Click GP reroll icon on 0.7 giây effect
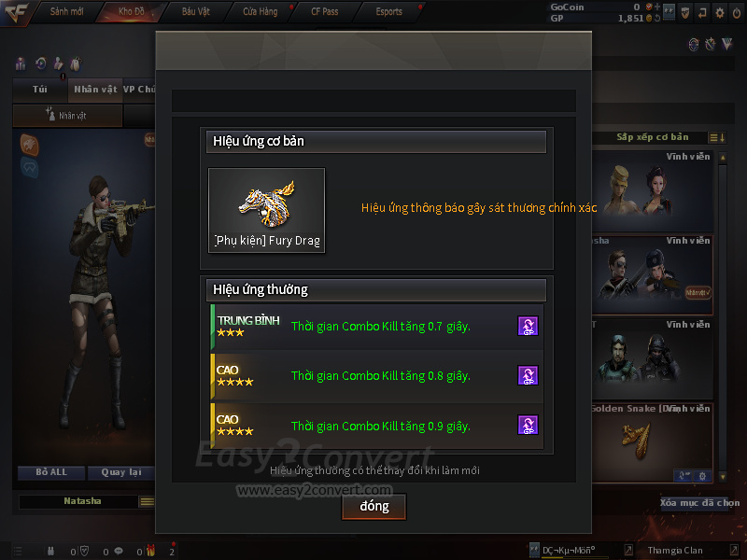 click(x=528, y=326)
